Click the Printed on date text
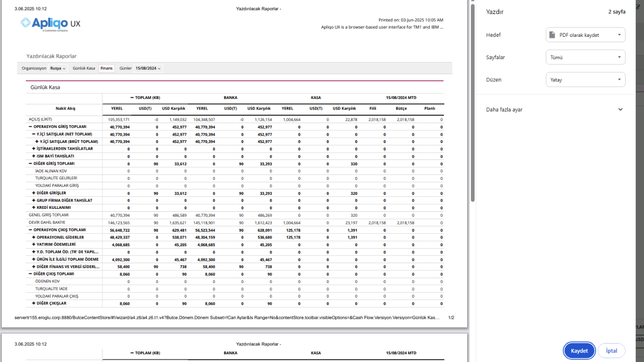 pos(411,20)
